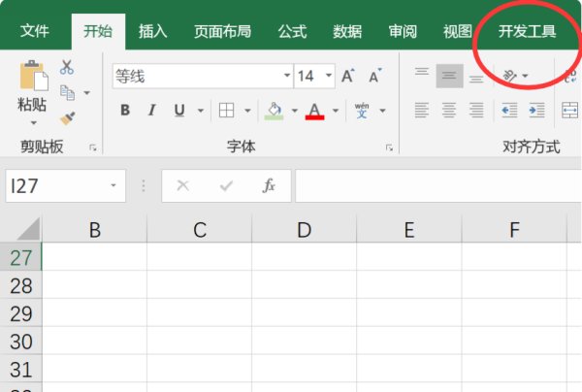Click the Paste clipboard icon
The width and height of the screenshot is (582, 392).
tap(34, 76)
